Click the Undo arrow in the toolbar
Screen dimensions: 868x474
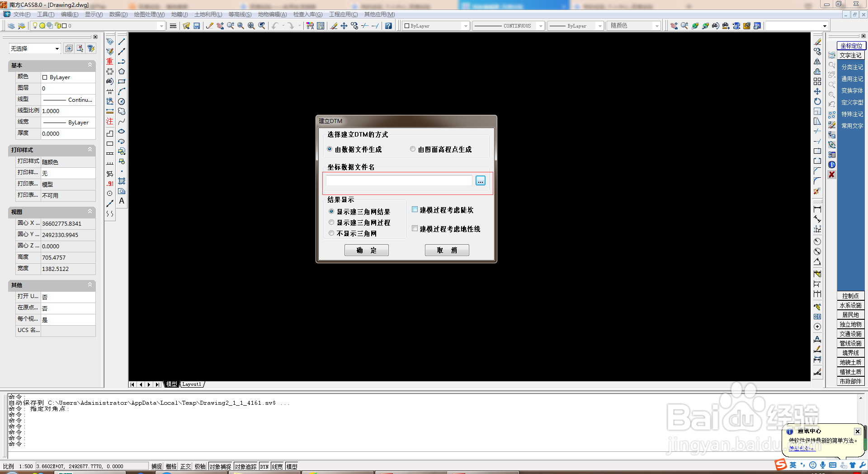275,26
